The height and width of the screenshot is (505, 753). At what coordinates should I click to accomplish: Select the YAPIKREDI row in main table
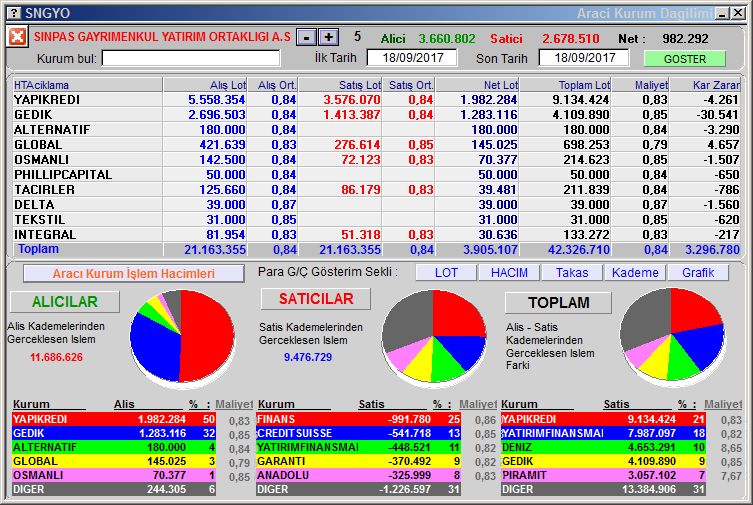[x=376, y=100]
